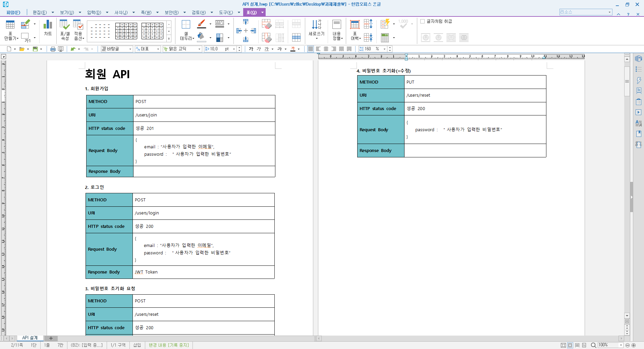Select the cell fill paint bucket
Screen dimensions: 644x349
click(x=201, y=37)
